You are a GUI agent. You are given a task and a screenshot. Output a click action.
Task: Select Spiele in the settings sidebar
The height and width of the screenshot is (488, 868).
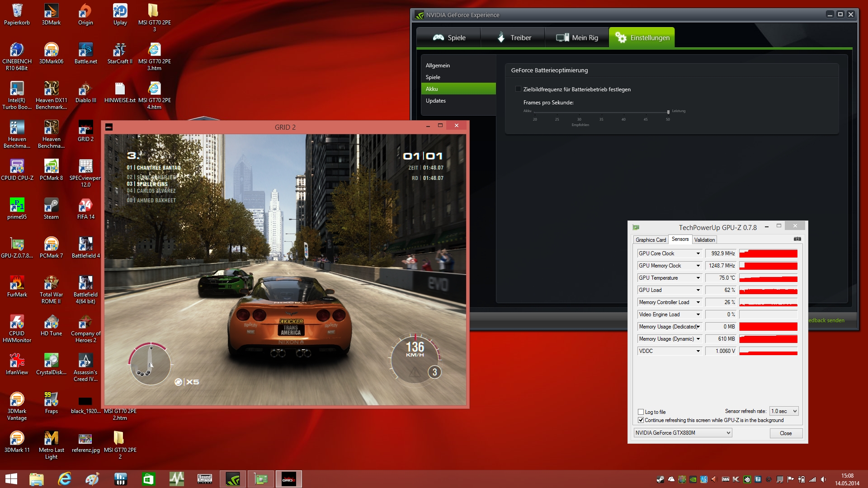458,77
